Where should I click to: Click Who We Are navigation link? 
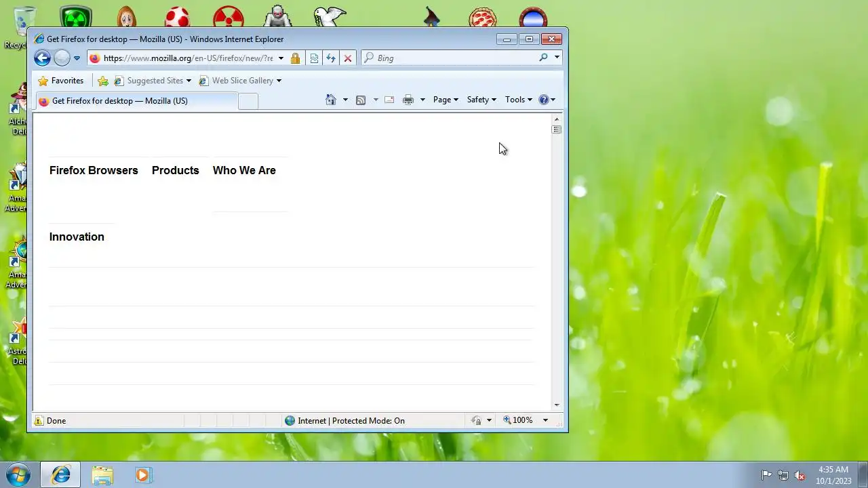(244, 170)
